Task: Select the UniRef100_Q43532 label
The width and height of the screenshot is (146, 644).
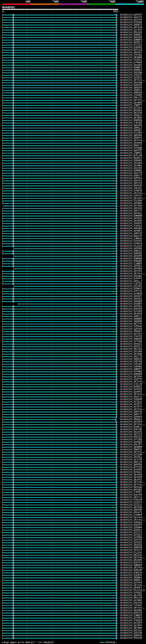Action: click(x=131, y=218)
